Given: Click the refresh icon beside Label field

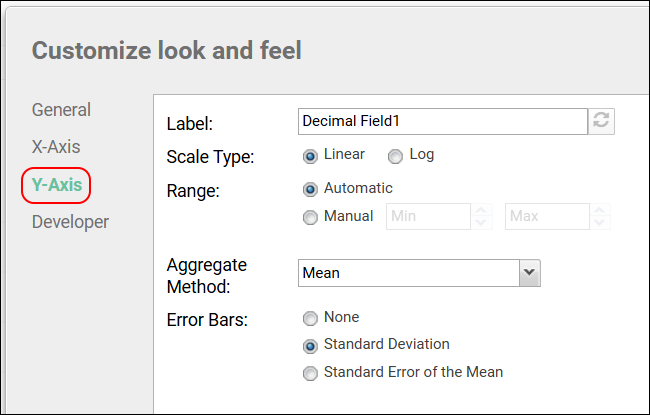Looking at the screenshot, I should [x=601, y=121].
